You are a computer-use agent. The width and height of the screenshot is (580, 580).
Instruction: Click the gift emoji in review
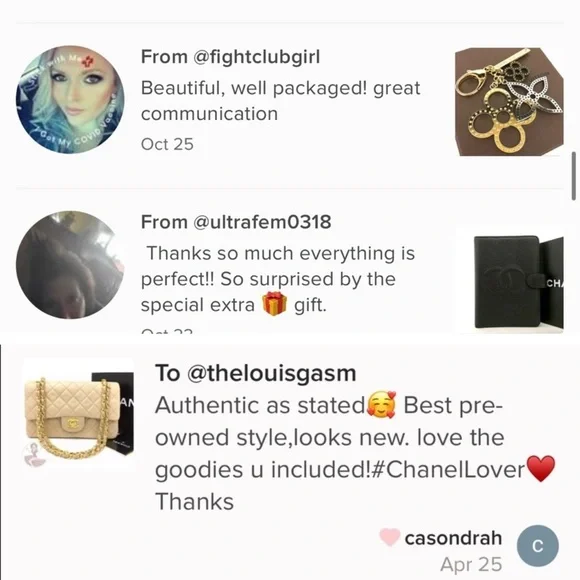(274, 304)
